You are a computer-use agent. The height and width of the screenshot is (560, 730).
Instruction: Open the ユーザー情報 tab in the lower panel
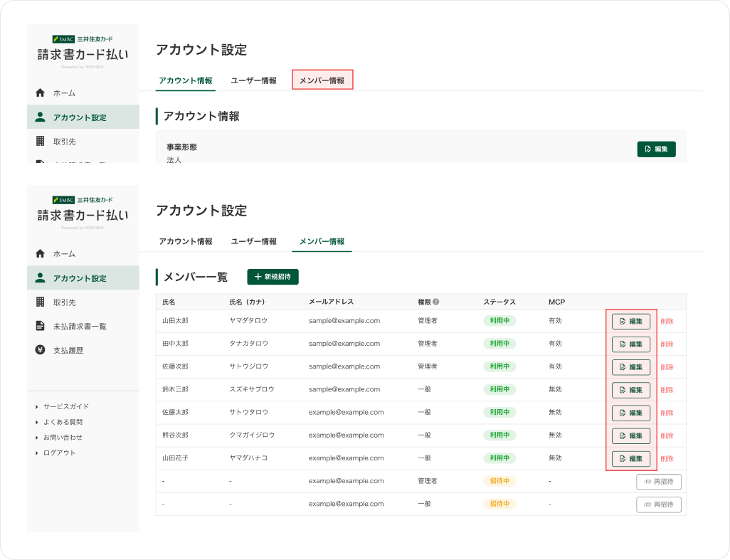[254, 241]
